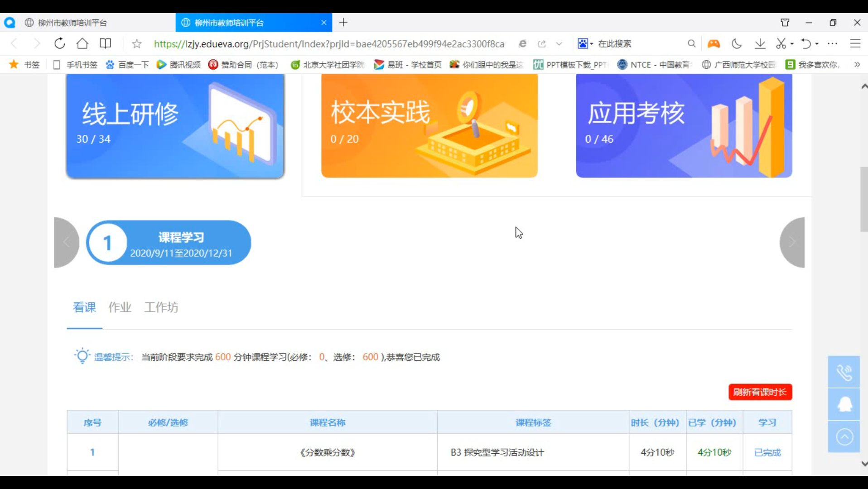Viewport: 868px width, 489px height.
Task: Switch to the 作业 tab
Action: (x=120, y=307)
